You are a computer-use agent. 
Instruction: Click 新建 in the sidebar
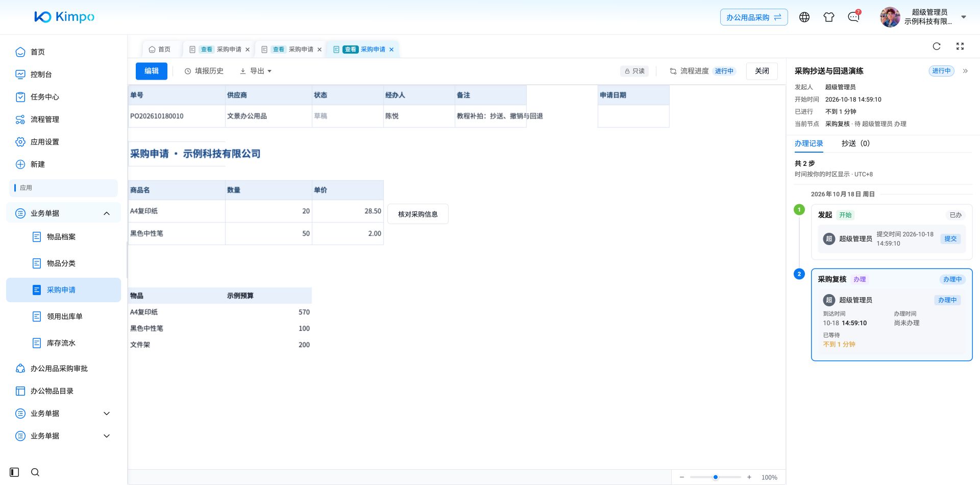[x=63, y=164]
